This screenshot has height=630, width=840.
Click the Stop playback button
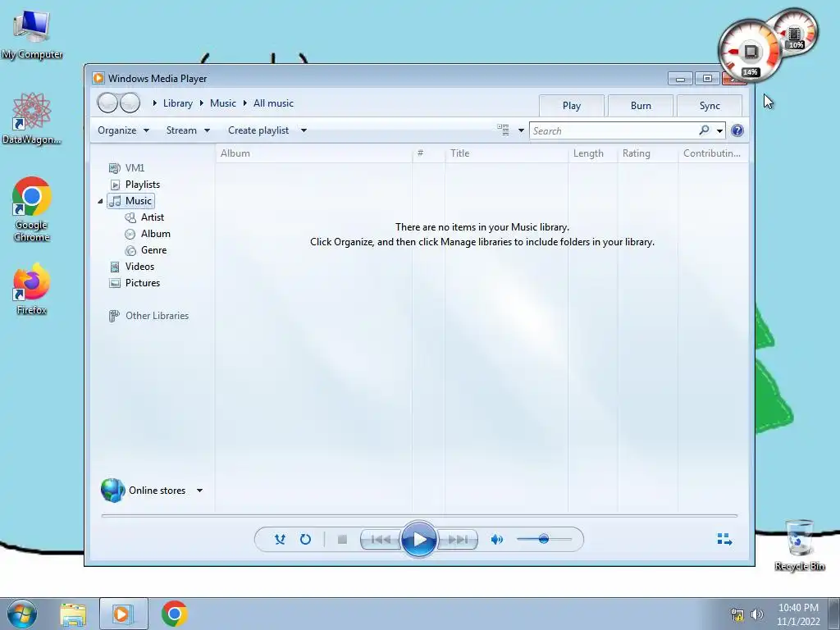342,540
